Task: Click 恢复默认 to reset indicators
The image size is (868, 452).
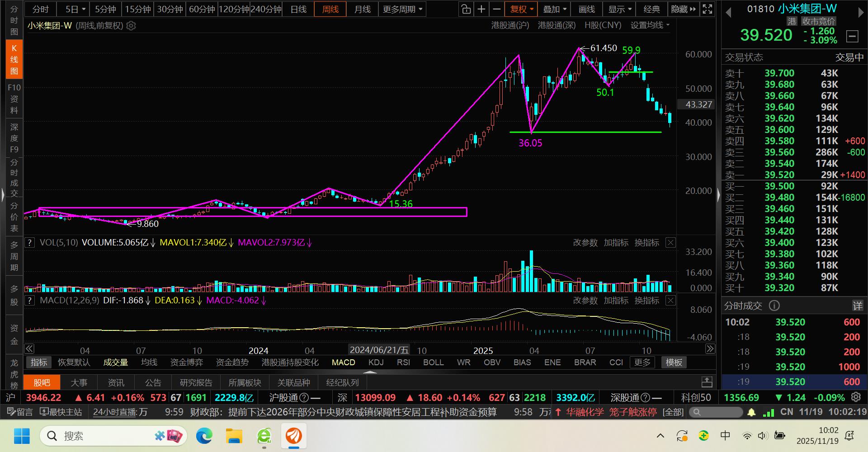Action: coord(74,363)
